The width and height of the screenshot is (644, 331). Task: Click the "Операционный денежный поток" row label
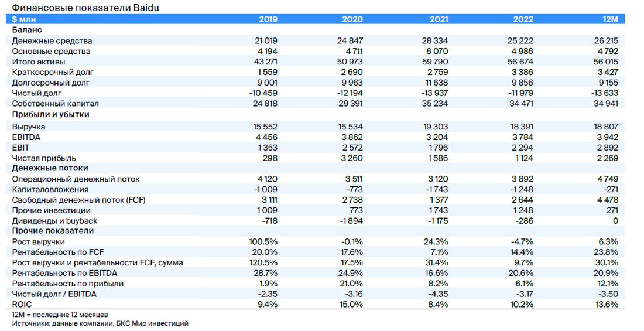point(76,179)
